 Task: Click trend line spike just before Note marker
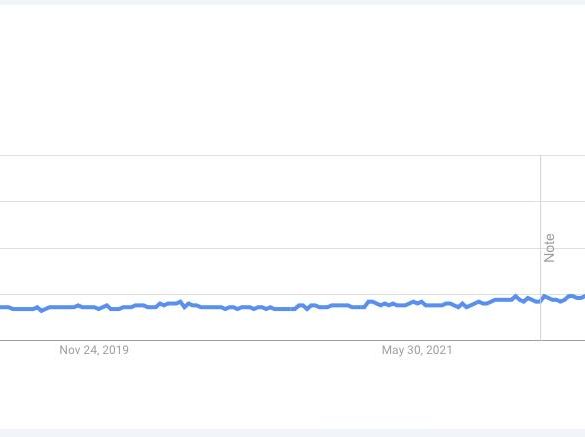click(x=516, y=297)
